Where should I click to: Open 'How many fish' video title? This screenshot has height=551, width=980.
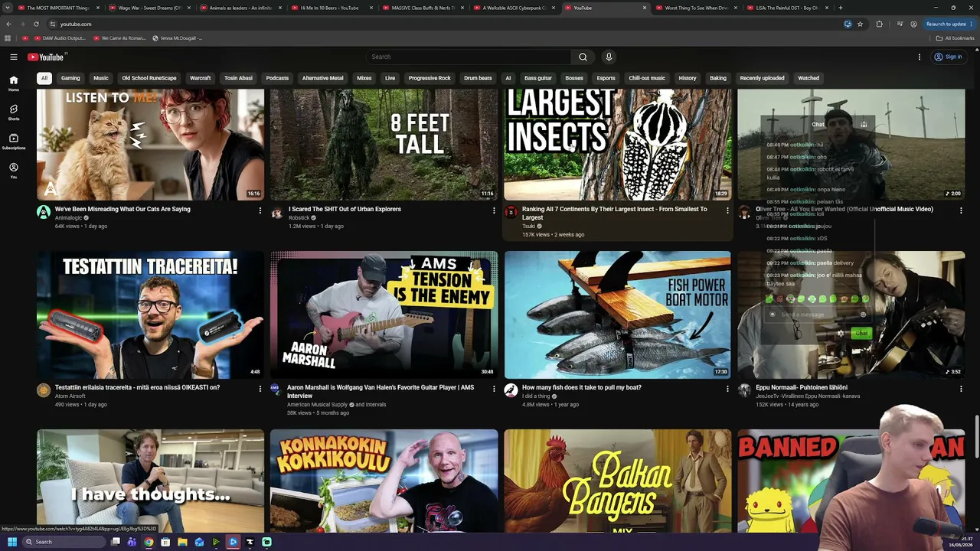click(x=582, y=387)
